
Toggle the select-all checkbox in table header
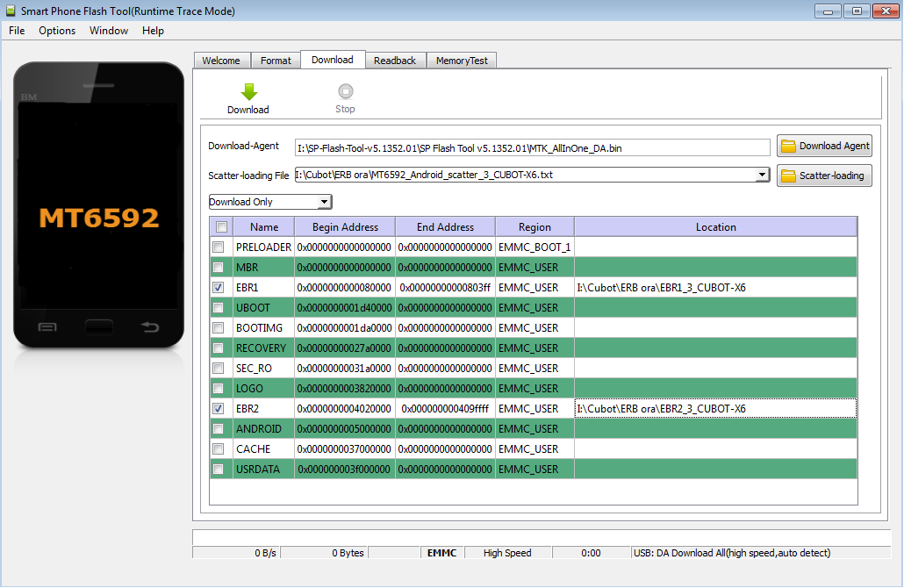click(x=221, y=227)
